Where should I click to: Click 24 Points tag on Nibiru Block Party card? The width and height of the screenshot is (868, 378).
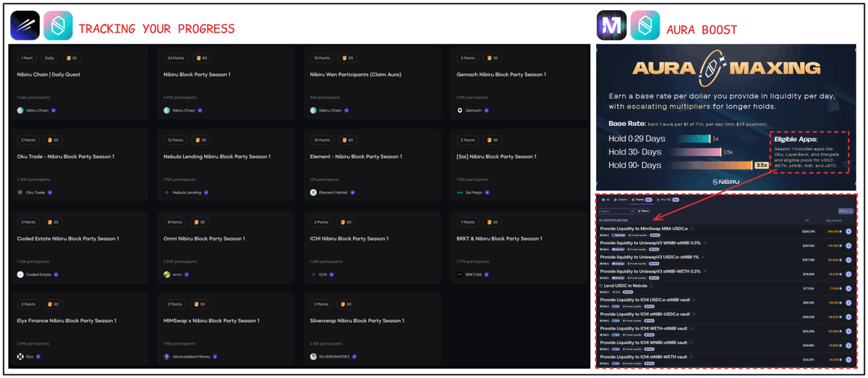coord(176,58)
